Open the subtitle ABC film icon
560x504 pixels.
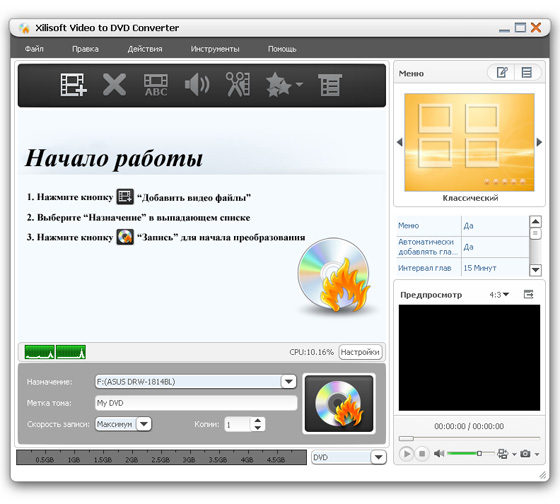point(156,85)
